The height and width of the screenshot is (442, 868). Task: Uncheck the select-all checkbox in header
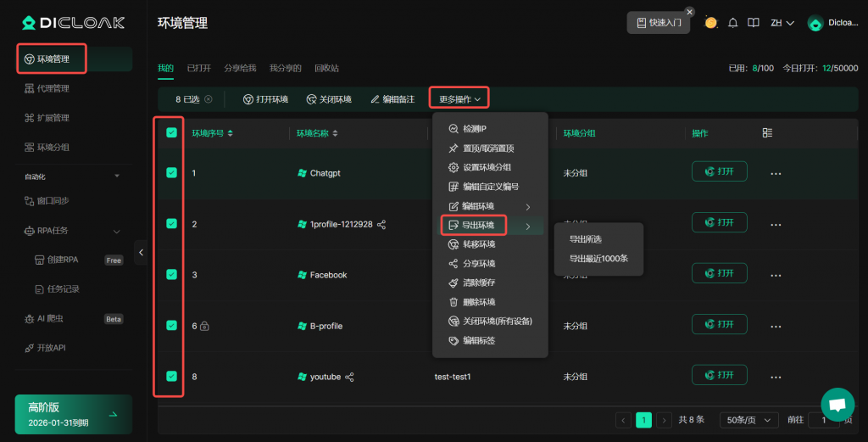(172, 133)
